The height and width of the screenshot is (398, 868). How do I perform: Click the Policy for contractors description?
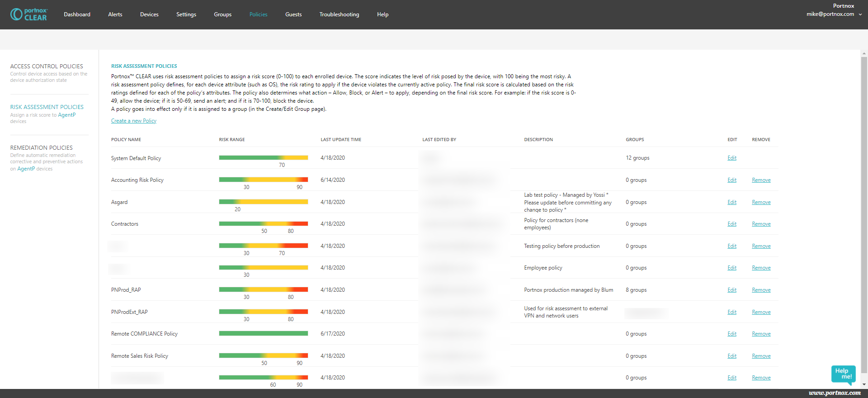(x=556, y=224)
